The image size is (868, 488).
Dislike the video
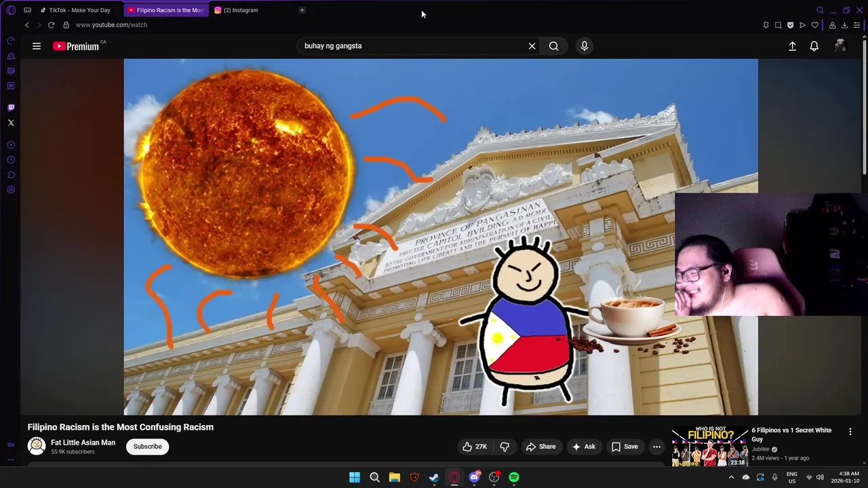[504, 447]
